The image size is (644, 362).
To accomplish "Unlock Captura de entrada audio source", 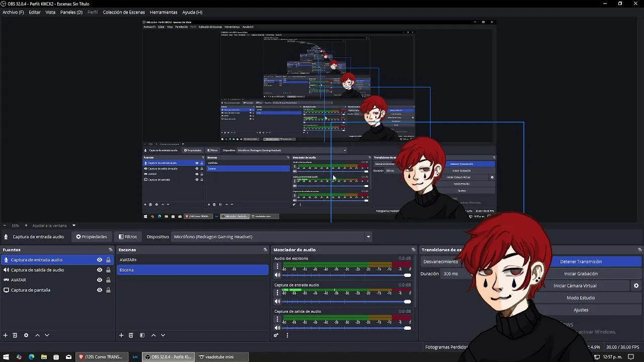I will coord(108,260).
